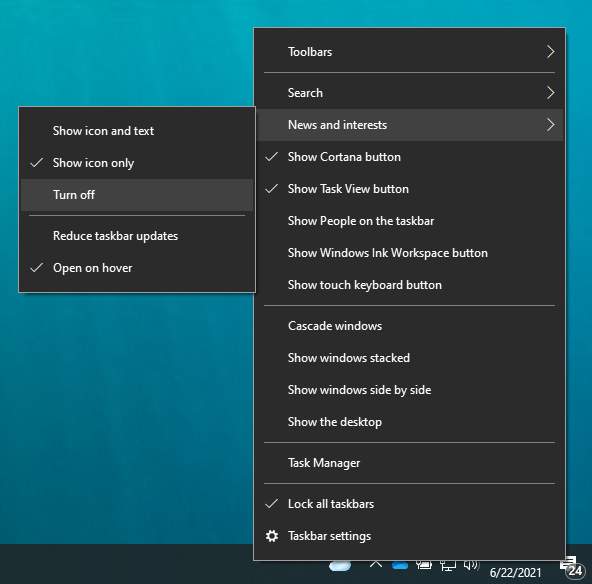Viewport: 592px width, 584px height.
Task: Turn off News and interests
Action: coord(137,195)
